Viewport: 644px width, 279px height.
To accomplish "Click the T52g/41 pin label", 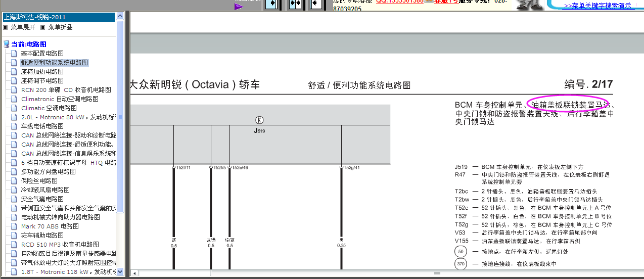I will (351, 167).
